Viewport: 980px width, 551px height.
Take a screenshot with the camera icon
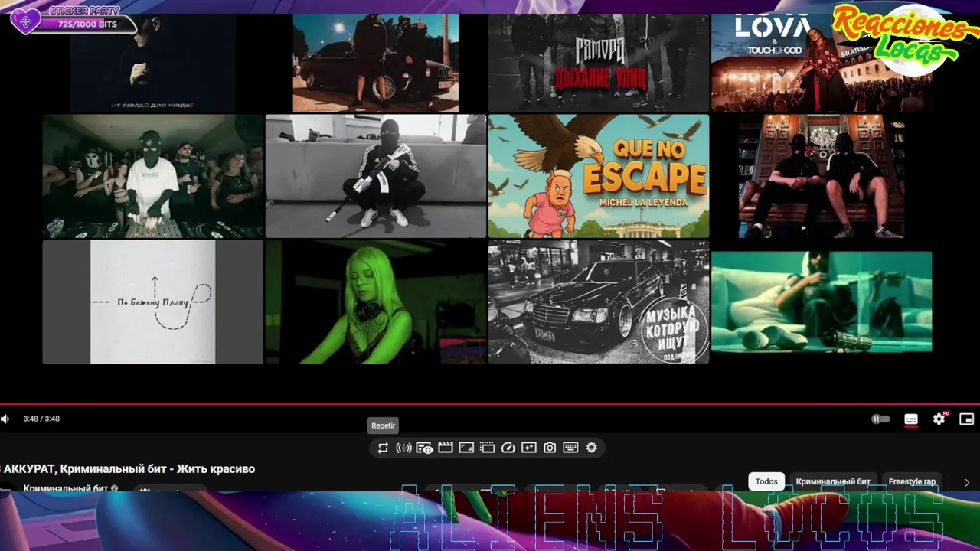click(550, 448)
